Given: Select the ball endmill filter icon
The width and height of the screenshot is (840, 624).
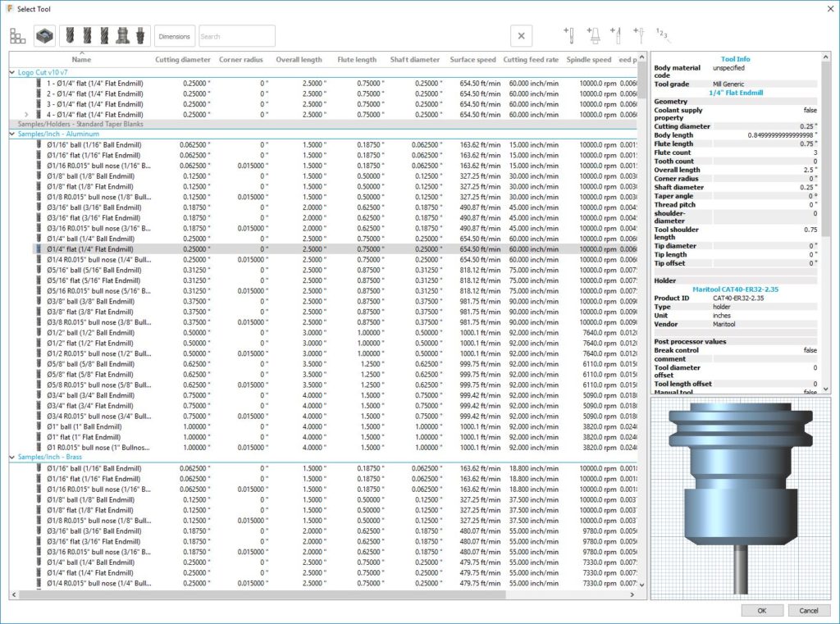Looking at the screenshot, I should (70, 35).
